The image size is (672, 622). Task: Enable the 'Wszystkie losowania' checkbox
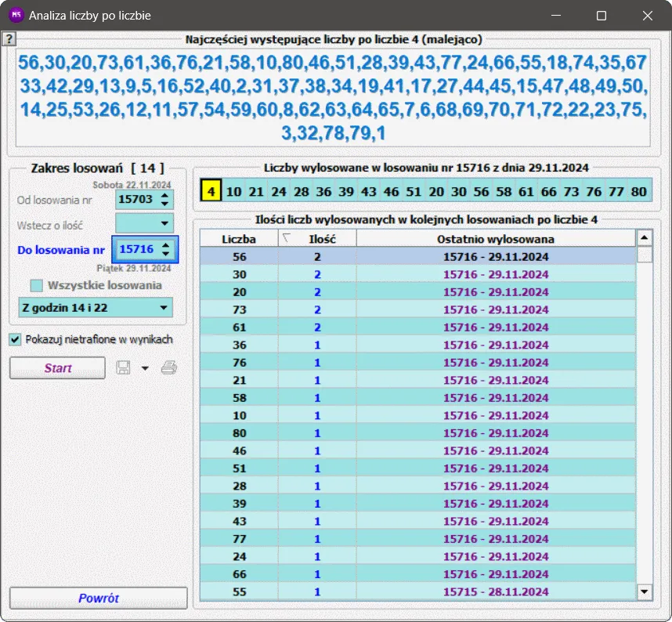37,286
